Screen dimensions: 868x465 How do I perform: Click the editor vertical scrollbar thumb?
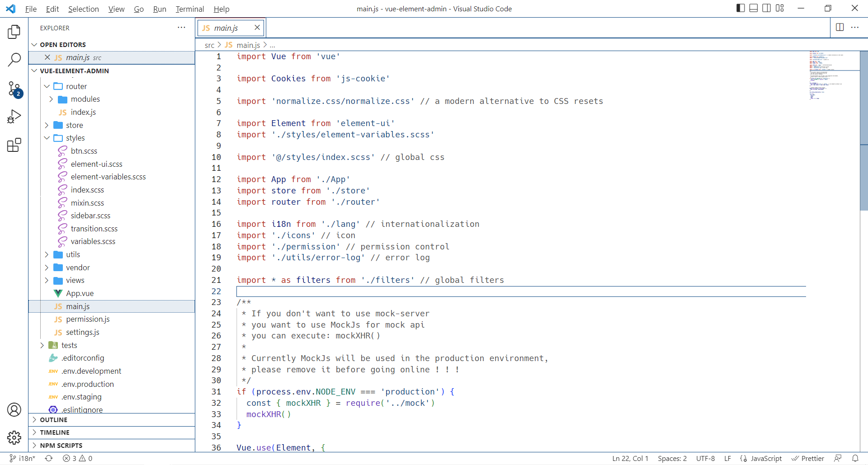(x=863, y=131)
